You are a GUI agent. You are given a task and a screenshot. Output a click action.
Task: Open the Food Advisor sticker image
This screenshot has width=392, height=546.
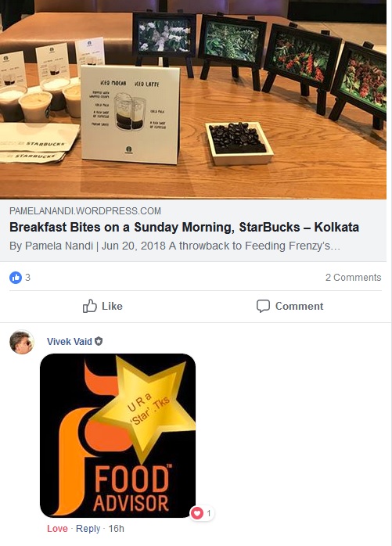click(x=118, y=436)
